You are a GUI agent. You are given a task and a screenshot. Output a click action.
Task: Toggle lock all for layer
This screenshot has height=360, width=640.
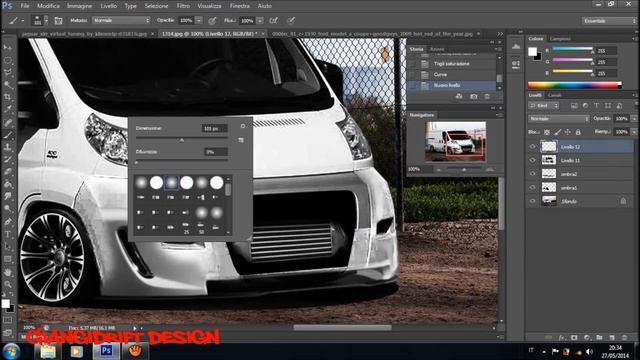pyautogui.click(x=578, y=132)
